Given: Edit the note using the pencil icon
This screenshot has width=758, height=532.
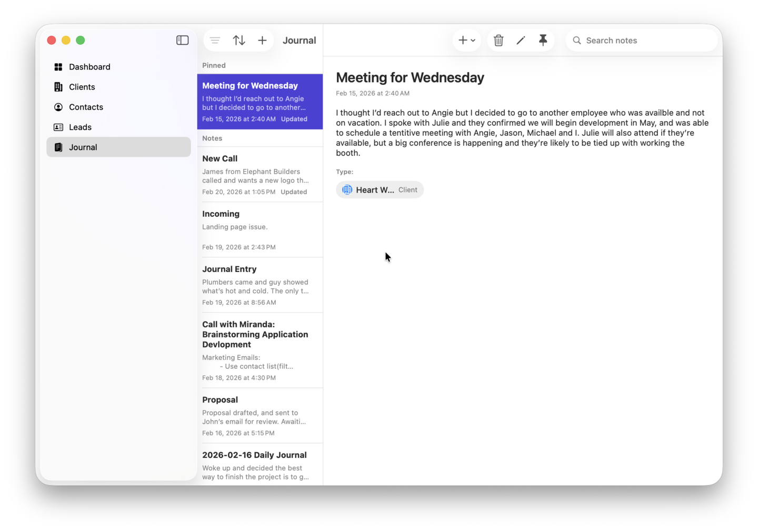Looking at the screenshot, I should pyautogui.click(x=521, y=40).
